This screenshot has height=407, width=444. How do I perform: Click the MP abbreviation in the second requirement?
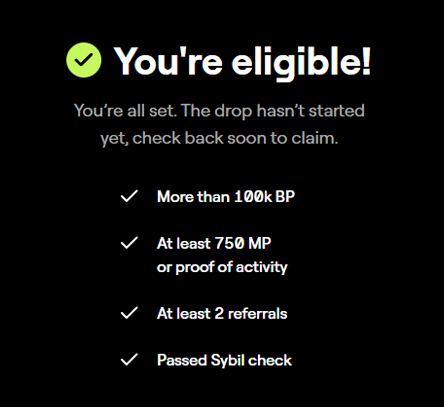260,243
